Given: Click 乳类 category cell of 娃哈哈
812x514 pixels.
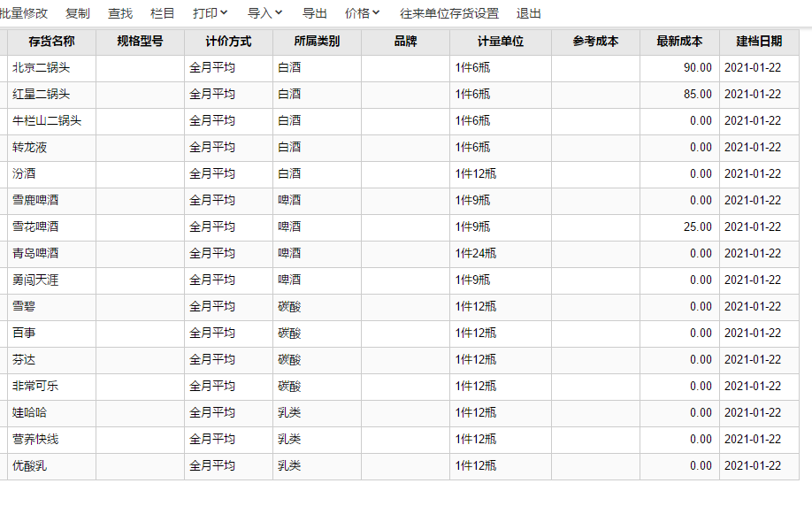Looking at the screenshot, I should click(x=317, y=413).
